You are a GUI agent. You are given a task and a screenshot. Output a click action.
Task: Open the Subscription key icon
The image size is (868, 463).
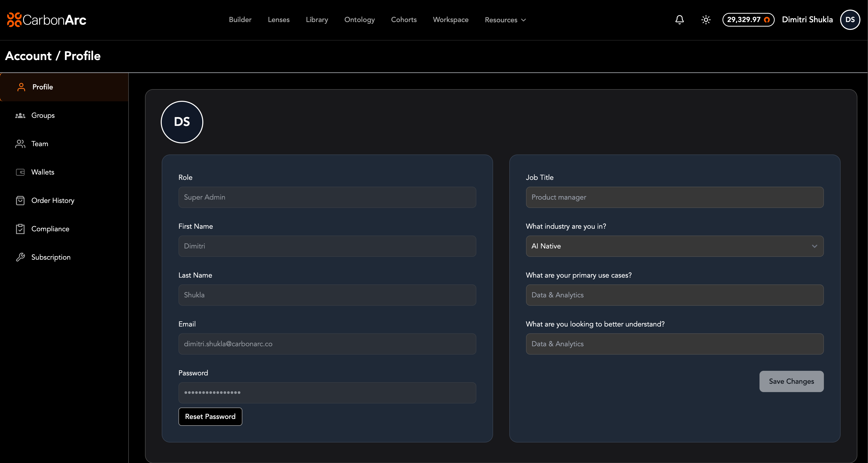point(20,257)
